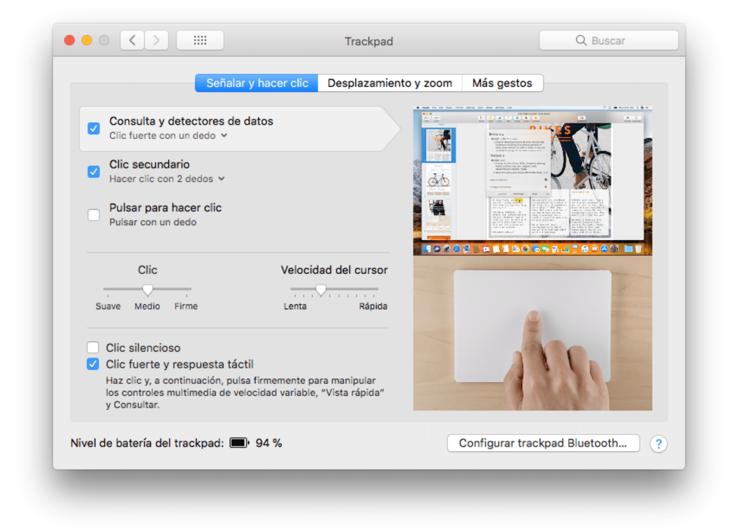
Task: Uncheck the Clic secundario checkbox
Action: 94,171
